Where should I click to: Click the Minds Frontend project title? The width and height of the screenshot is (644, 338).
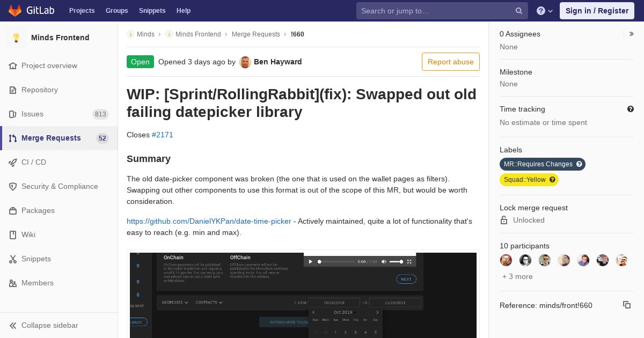tap(60, 38)
